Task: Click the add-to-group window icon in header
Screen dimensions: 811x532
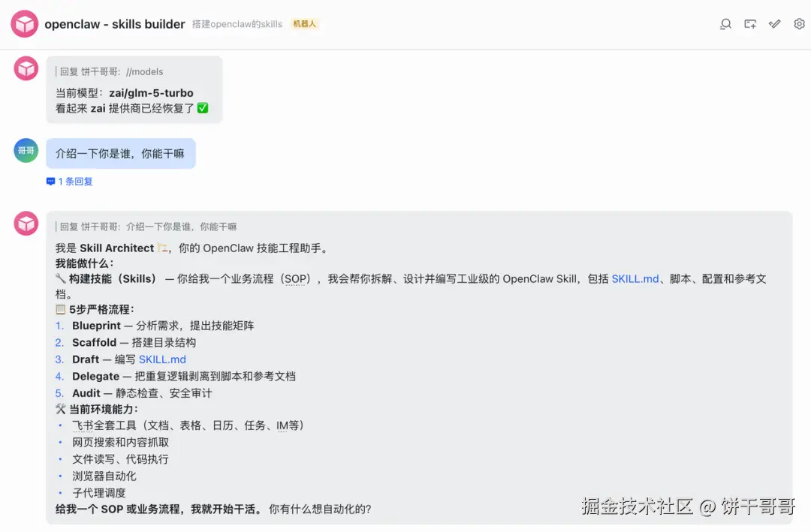Action: click(x=750, y=24)
